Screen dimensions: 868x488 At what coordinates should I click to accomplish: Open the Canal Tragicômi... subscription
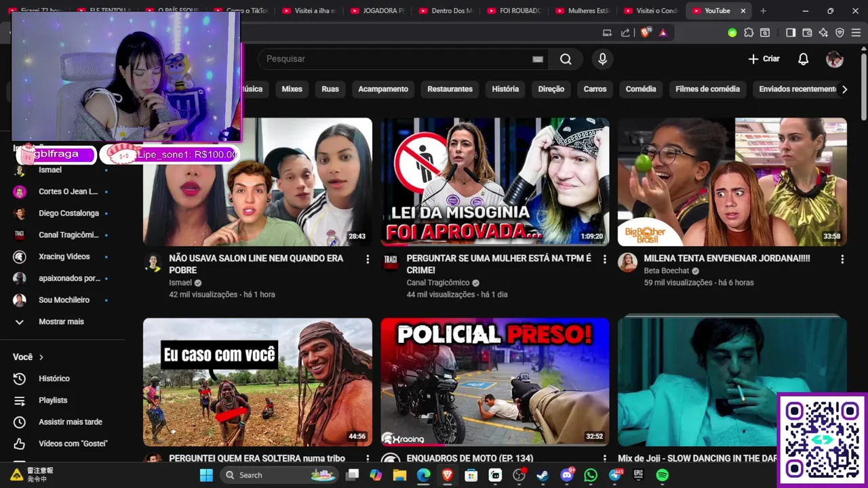pos(61,235)
